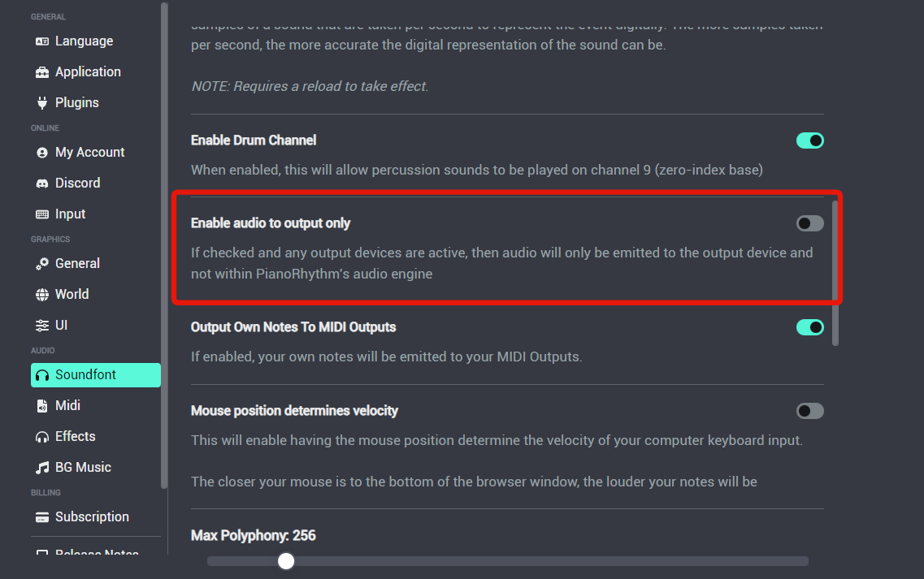This screenshot has height=579, width=924.
Task: Click the Application toolbox icon
Action: point(41,71)
